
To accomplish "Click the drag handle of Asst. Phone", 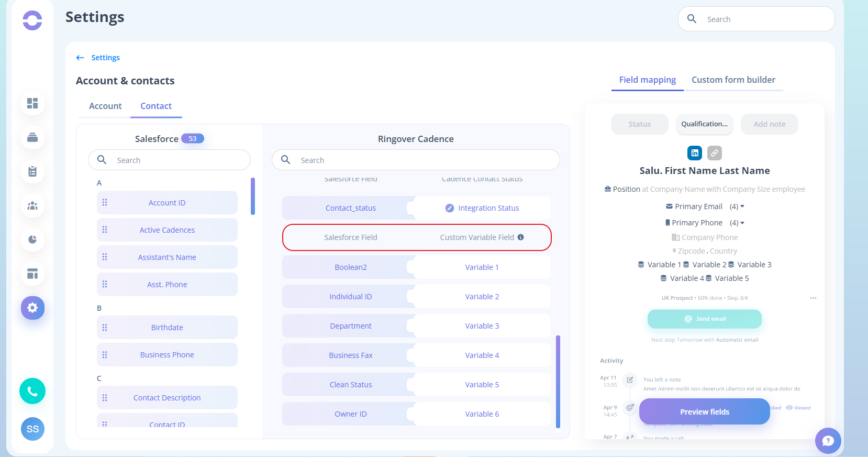I will [105, 284].
